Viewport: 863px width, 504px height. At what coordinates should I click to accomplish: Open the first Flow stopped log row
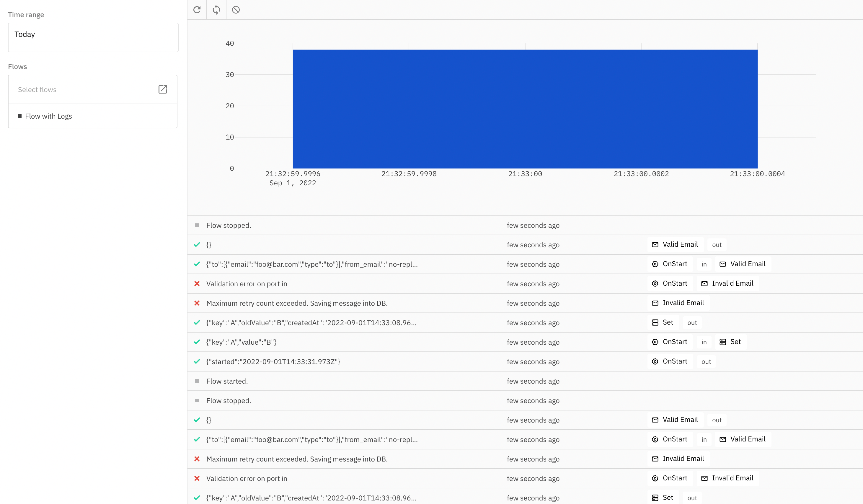coord(229,225)
